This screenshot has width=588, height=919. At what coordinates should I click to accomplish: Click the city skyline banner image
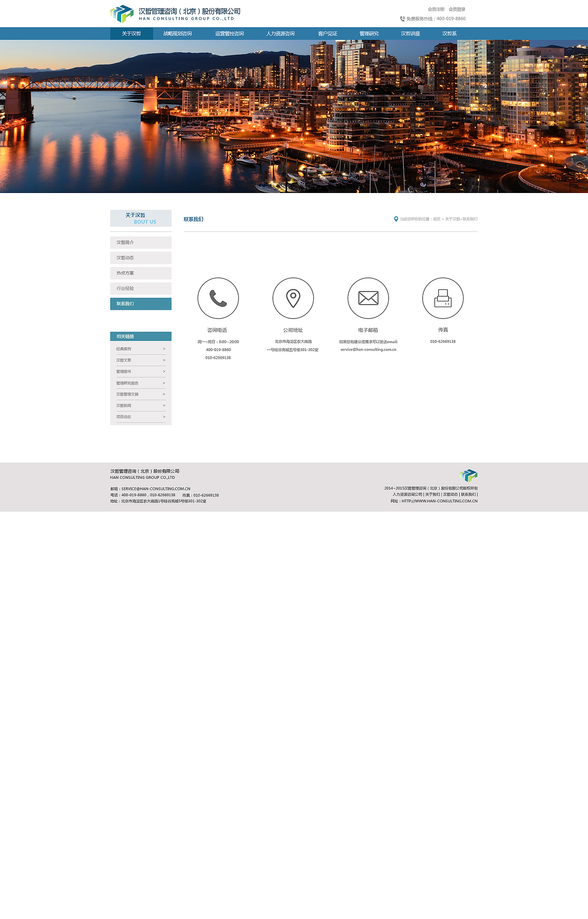(294, 116)
